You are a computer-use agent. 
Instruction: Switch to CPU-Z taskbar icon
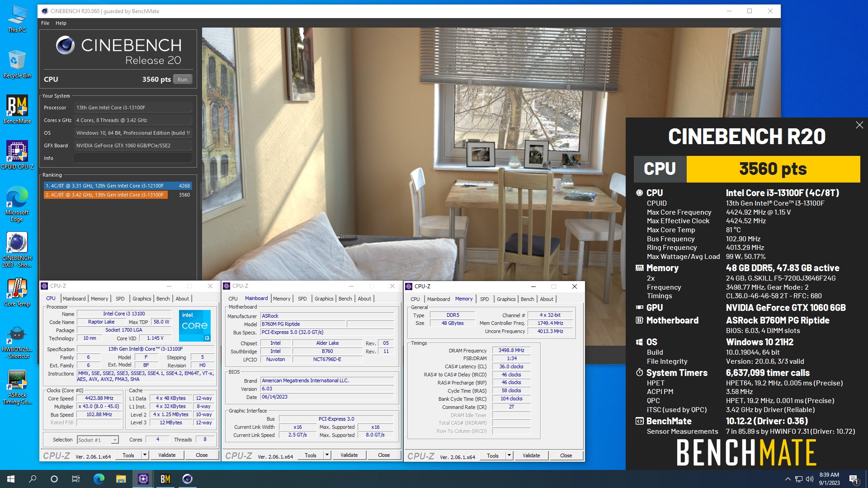point(143,479)
